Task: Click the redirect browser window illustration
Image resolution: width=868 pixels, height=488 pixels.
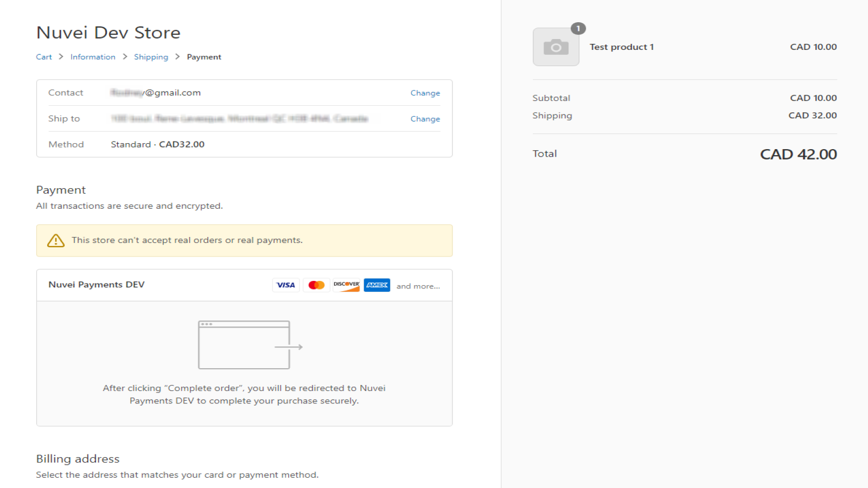Action: pos(250,345)
